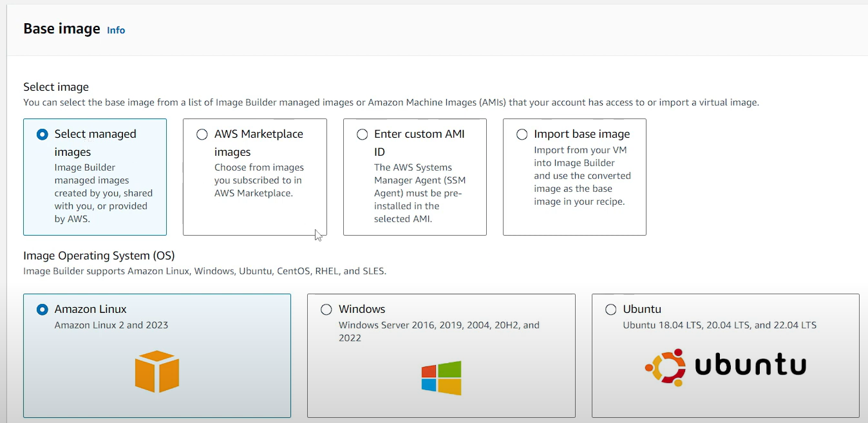Click the Base image section heading
The image size is (868, 423).
point(62,29)
